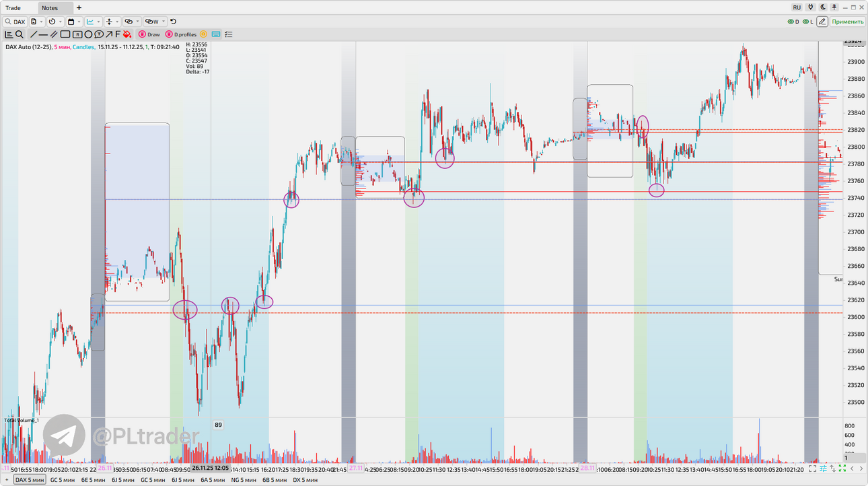Open the vertical scale alignment dropdown
Image resolution: width=868 pixels, height=486 pixels.
point(112,22)
